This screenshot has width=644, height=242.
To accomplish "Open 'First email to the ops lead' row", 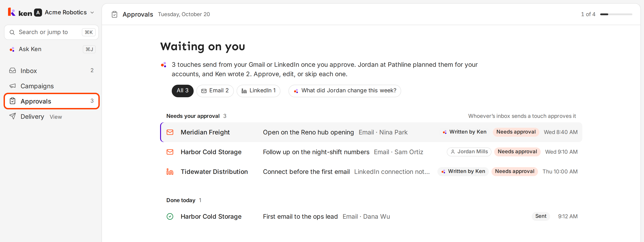I will [x=371, y=216].
